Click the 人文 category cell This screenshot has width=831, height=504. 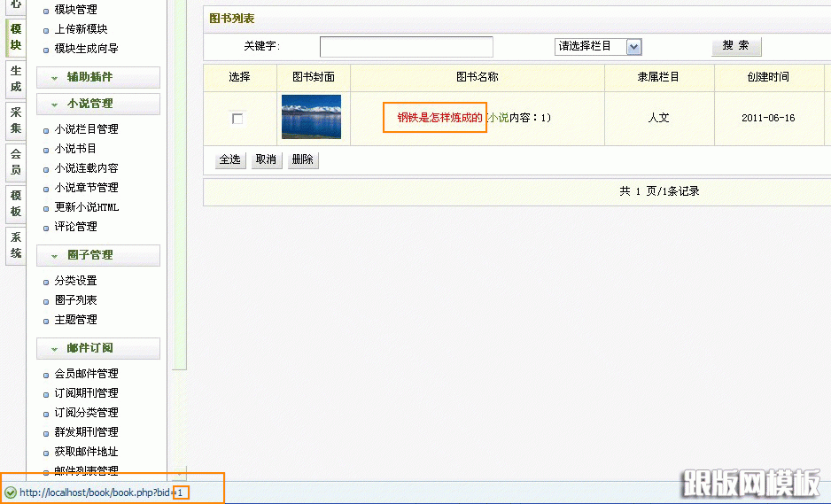(x=659, y=118)
